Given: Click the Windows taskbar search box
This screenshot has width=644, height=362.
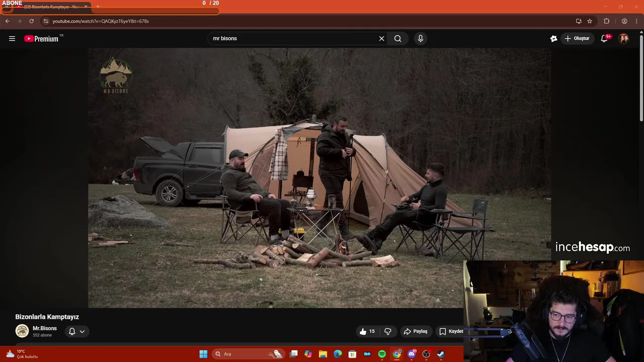Looking at the screenshot, I should [x=248, y=354].
